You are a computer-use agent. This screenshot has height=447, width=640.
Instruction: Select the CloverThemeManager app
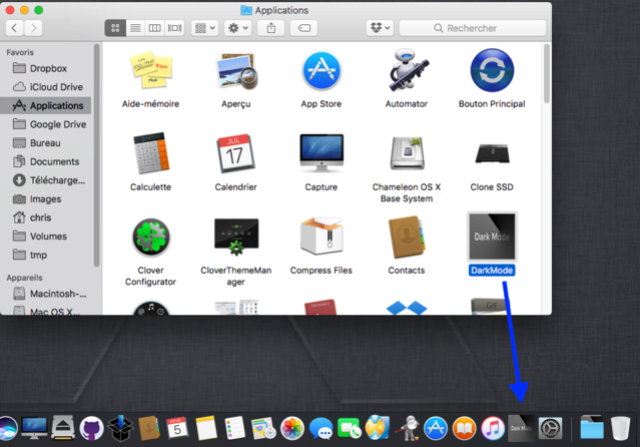(x=236, y=237)
